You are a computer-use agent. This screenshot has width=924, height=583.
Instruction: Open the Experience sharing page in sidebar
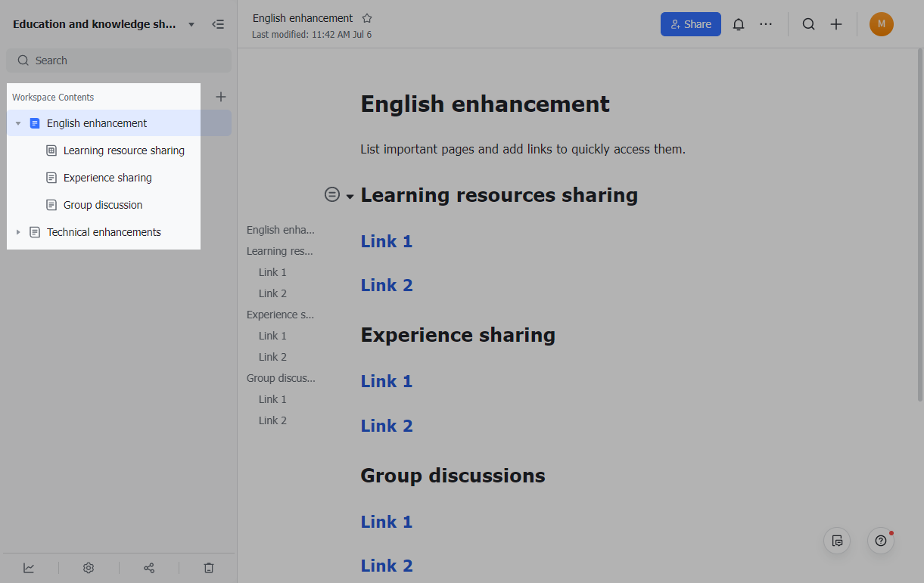(107, 178)
